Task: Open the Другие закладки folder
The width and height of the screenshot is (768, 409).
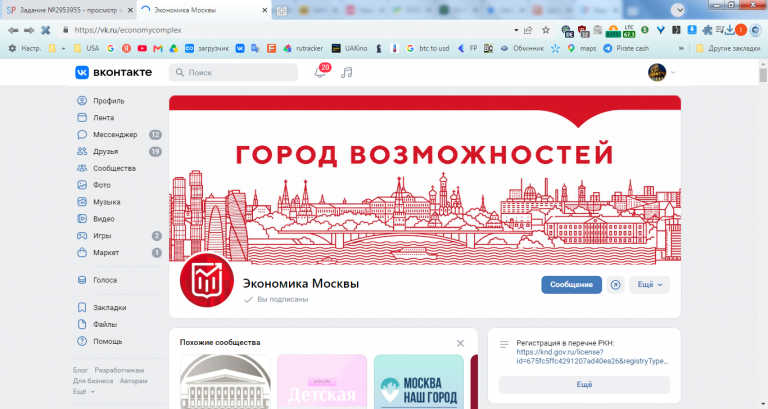Action: [x=728, y=48]
